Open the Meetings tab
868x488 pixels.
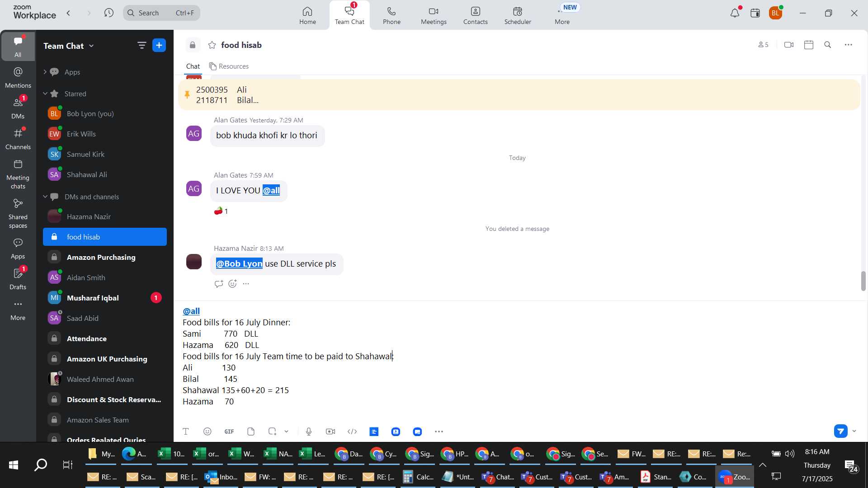point(434,15)
